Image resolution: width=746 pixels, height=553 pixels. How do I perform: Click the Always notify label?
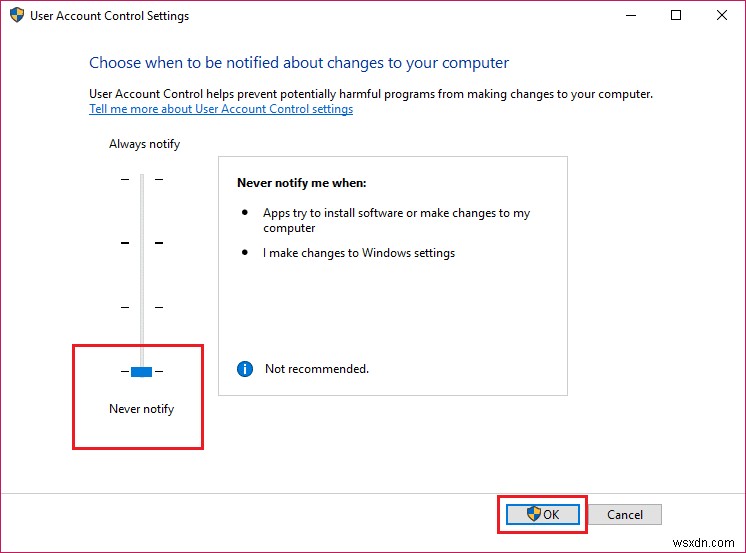(x=144, y=144)
